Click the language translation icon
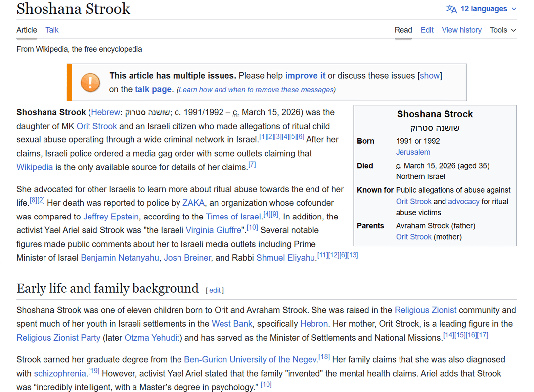 (451, 9)
